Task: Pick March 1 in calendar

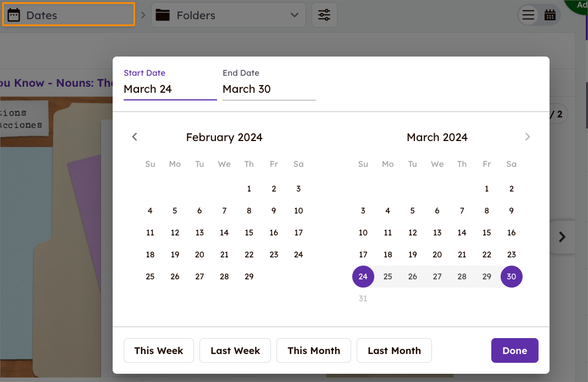Action: pos(487,189)
